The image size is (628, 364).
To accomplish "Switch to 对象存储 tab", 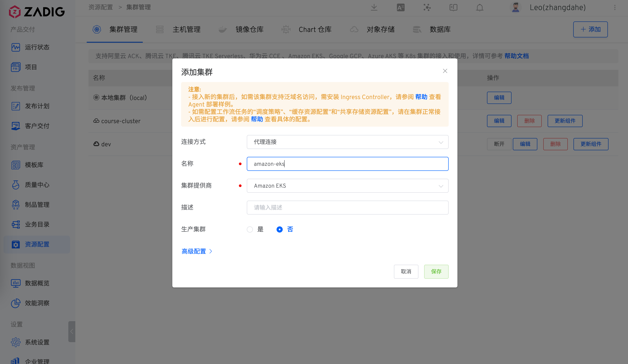I will pos(372,29).
